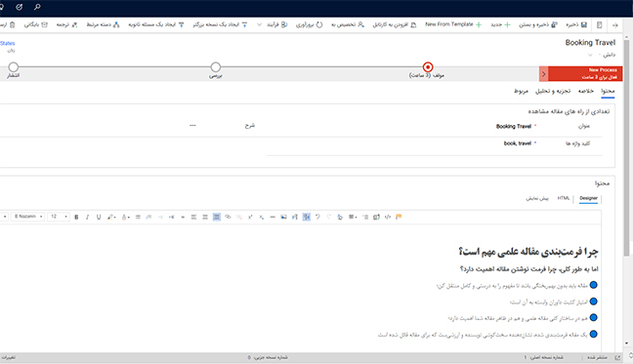
Task: Toggle the highlighted text direction button
Action: 307,218
